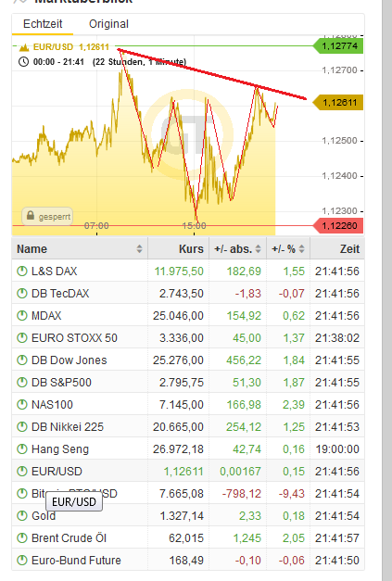392x581 pixels.
Task: Switch to the Echtzeit tab
Action: 43,24
